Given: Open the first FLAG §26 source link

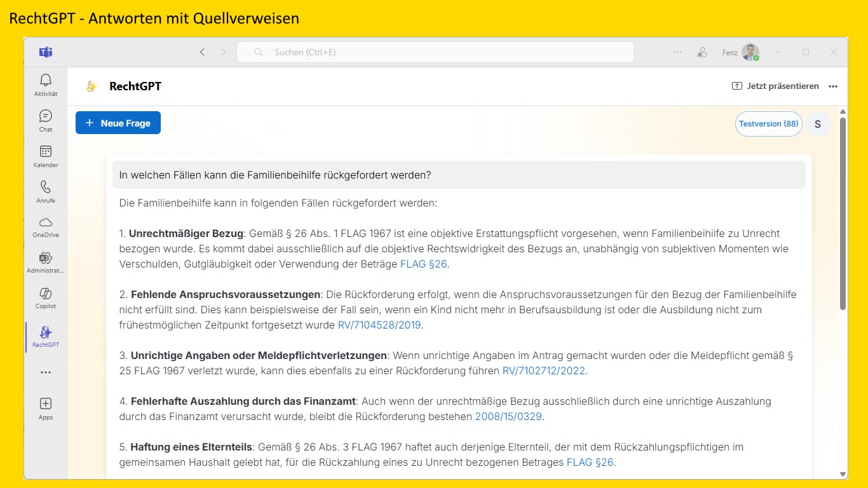Looking at the screenshot, I should coord(424,264).
